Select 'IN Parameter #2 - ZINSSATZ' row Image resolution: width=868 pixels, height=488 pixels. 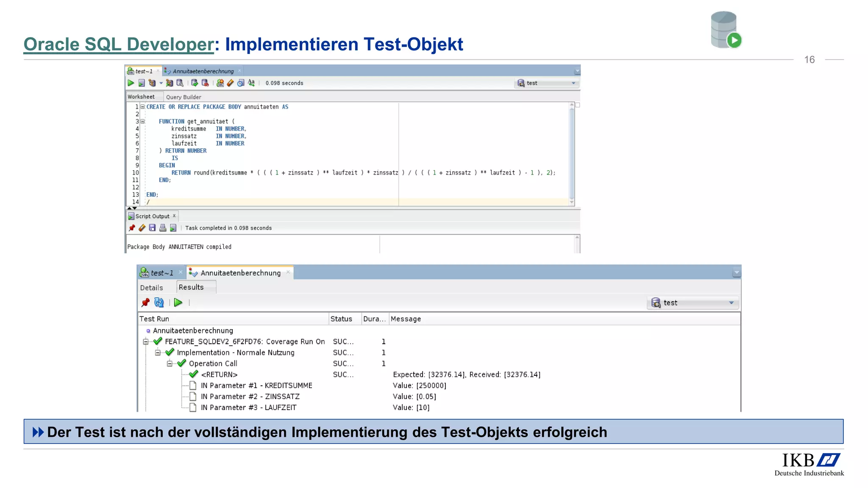pos(250,396)
